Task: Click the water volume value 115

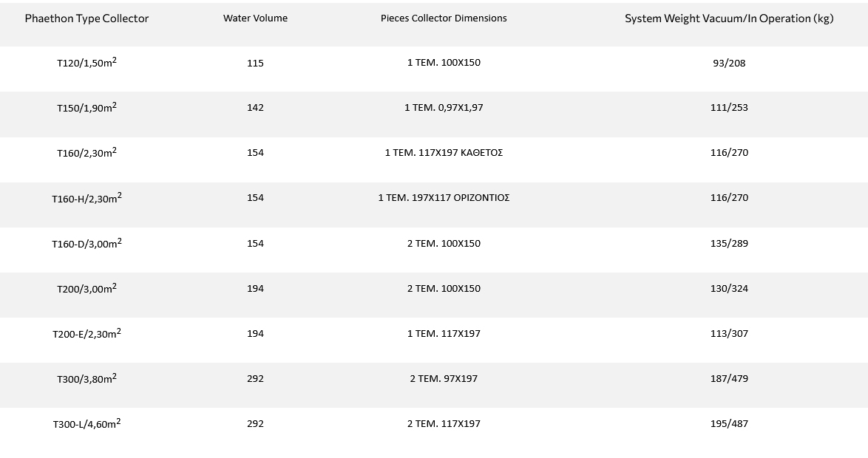Action: (255, 64)
